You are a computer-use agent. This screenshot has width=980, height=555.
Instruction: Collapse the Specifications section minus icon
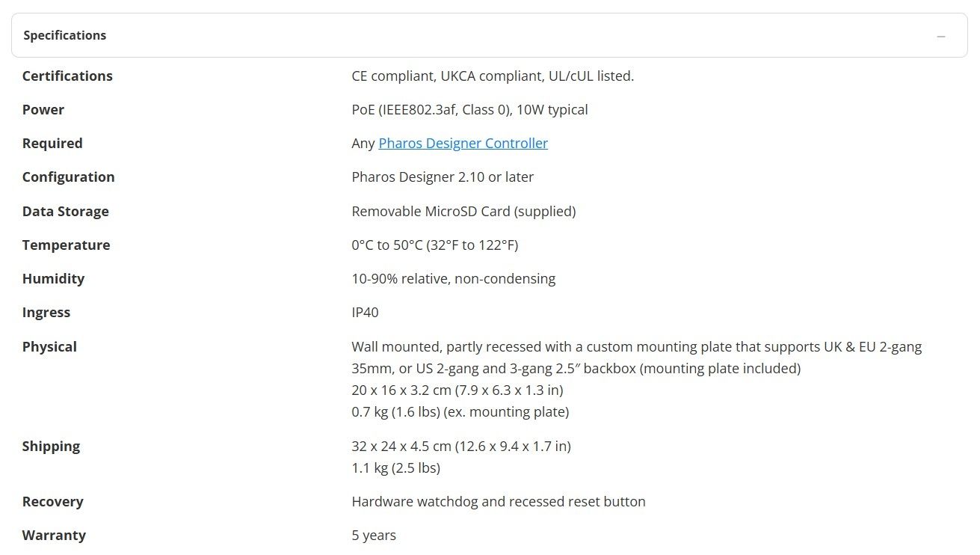point(941,36)
